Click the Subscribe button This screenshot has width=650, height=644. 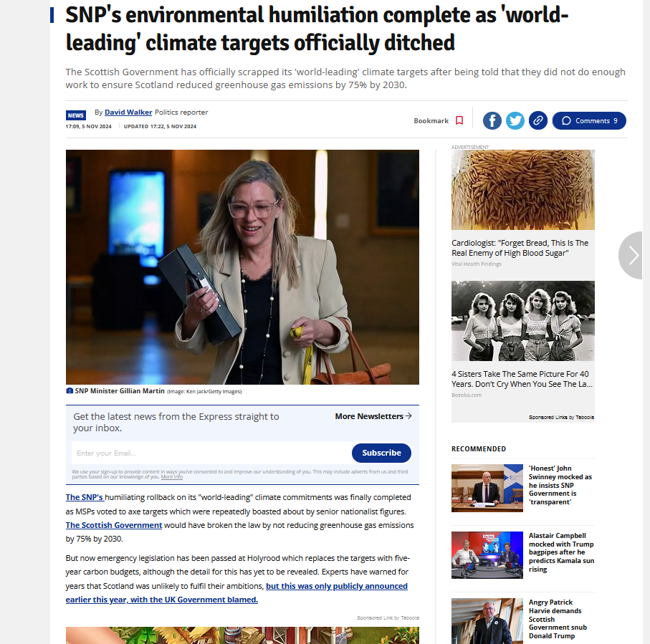coord(381,453)
